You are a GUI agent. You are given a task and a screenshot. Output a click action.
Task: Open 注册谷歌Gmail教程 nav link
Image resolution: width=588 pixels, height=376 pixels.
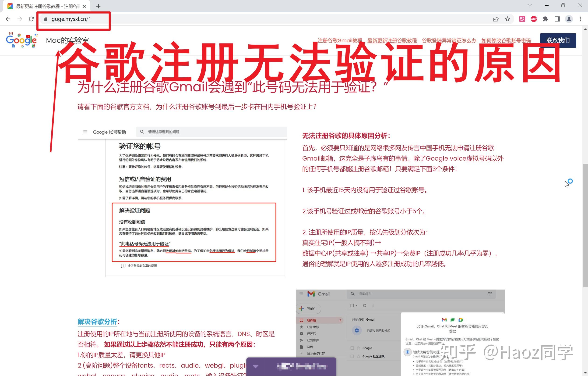pos(340,41)
